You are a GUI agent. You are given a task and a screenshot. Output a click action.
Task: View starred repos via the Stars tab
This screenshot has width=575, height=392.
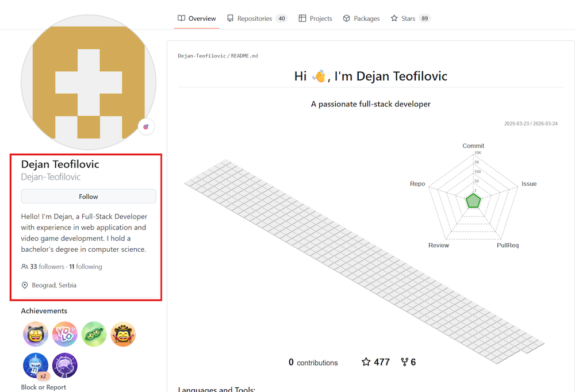(407, 18)
